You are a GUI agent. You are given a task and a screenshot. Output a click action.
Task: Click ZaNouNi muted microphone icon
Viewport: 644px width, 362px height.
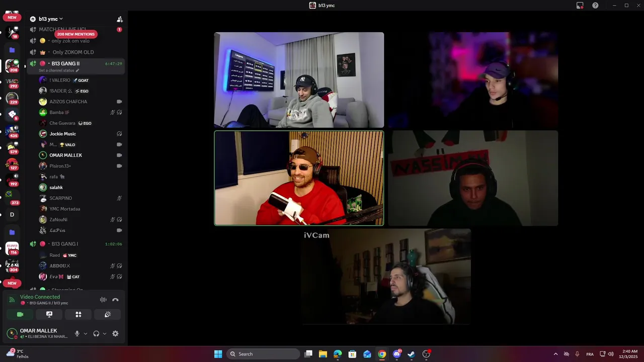(113, 220)
